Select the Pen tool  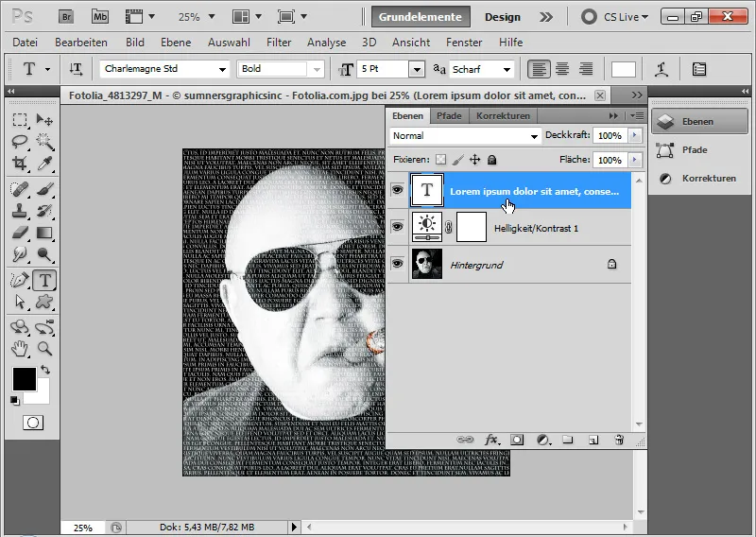tap(20, 281)
